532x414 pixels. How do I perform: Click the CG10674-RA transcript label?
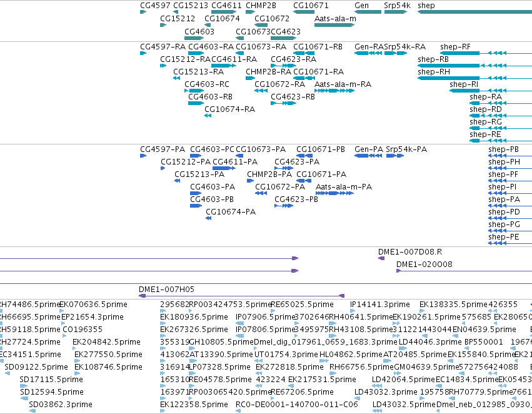(x=229, y=109)
